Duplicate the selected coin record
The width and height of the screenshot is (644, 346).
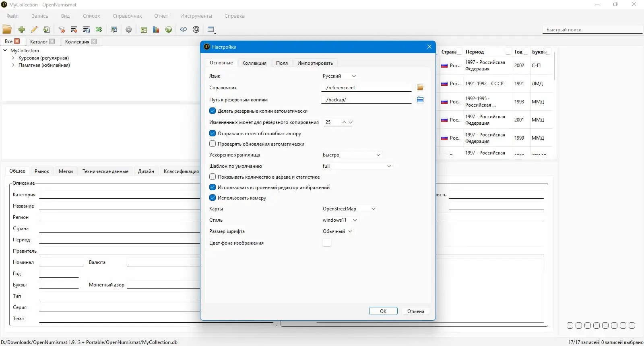pos(47,29)
